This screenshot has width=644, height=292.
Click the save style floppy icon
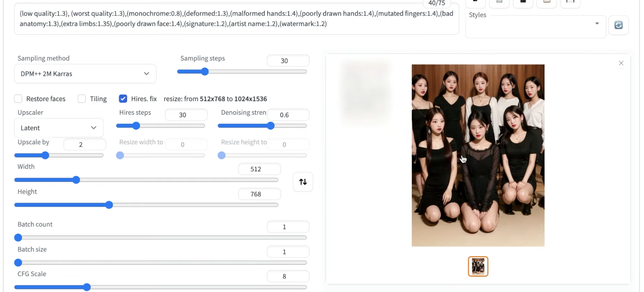[570, 3]
